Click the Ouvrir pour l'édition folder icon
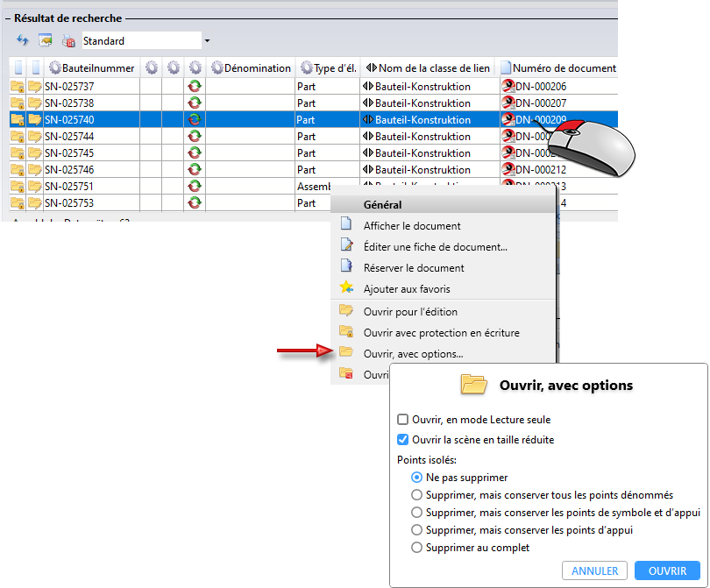Viewport: 710px width, 588px height. pyautogui.click(x=346, y=310)
